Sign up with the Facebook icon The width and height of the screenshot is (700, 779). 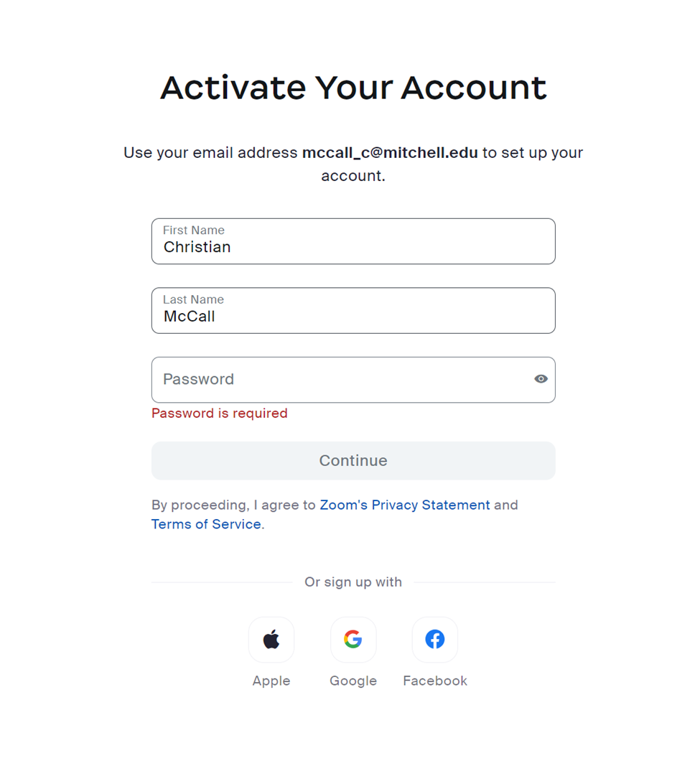point(435,639)
